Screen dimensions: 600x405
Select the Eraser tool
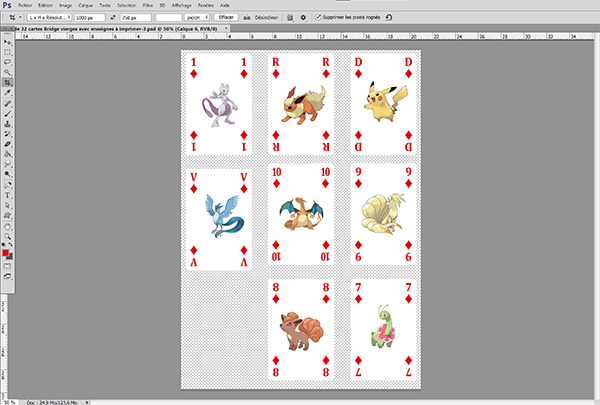(x=7, y=144)
